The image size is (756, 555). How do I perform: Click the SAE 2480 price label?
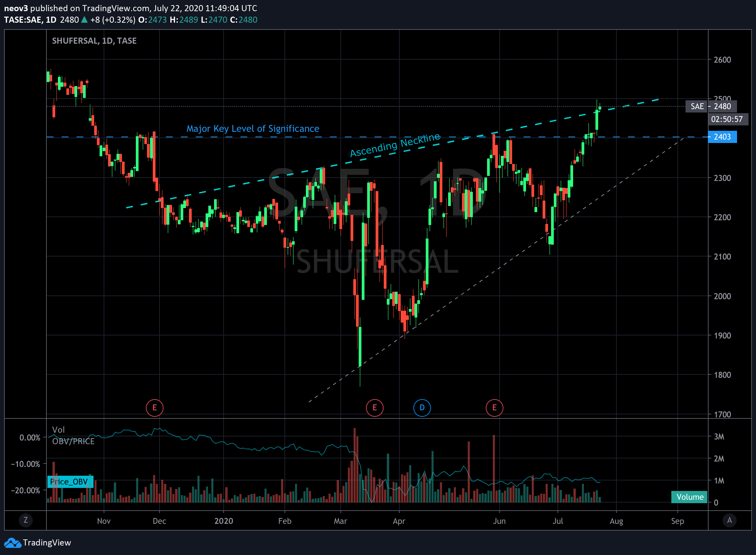pyautogui.click(x=711, y=106)
